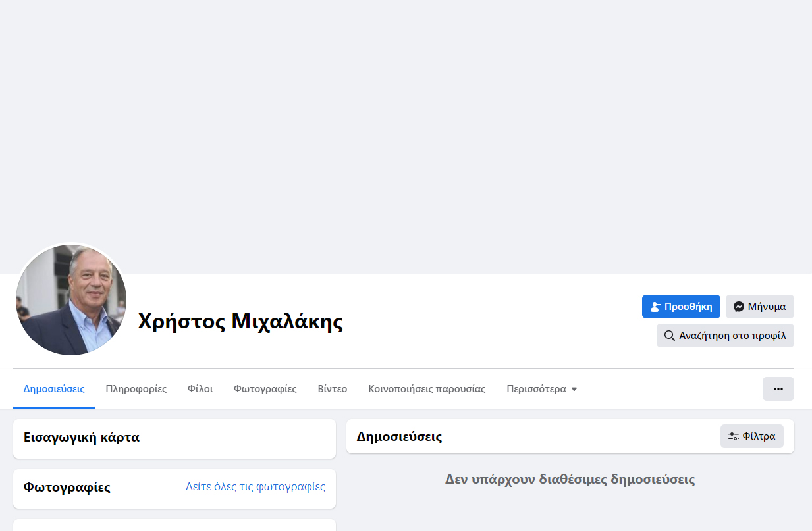The height and width of the screenshot is (531, 812).
Task: Click the magnifier icon for profile search
Action: pyautogui.click(x=669, y=336)
